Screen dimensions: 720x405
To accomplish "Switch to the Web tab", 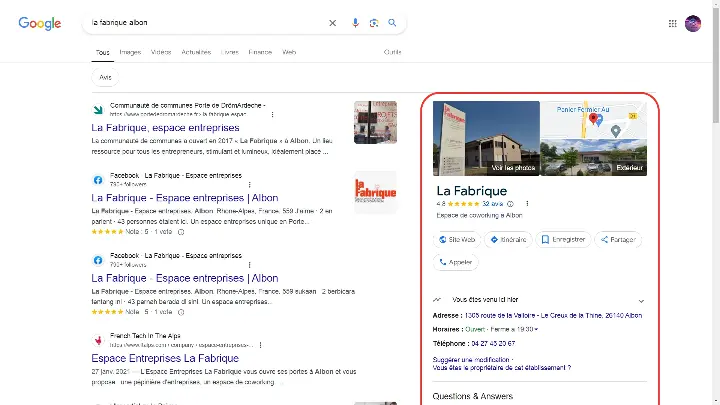I will pos(289,52).
